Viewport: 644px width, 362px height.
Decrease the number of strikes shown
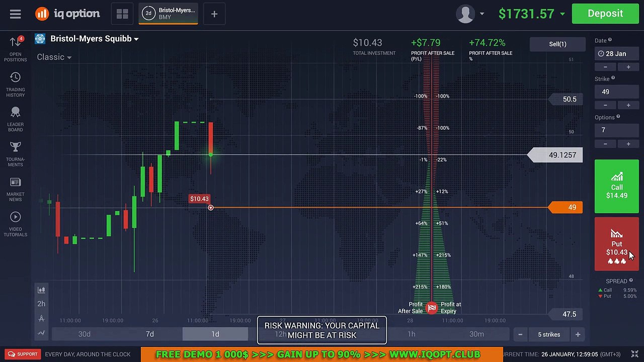(x=520, y=334)
